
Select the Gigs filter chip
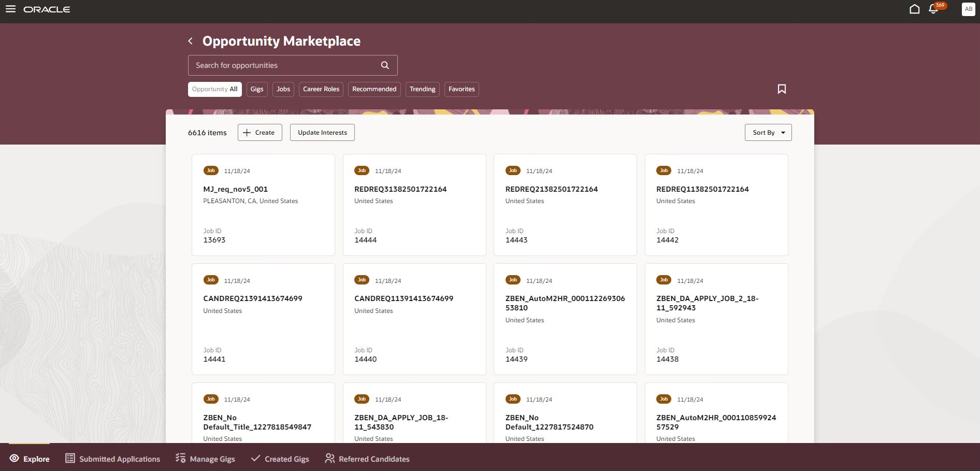[257, 89]
